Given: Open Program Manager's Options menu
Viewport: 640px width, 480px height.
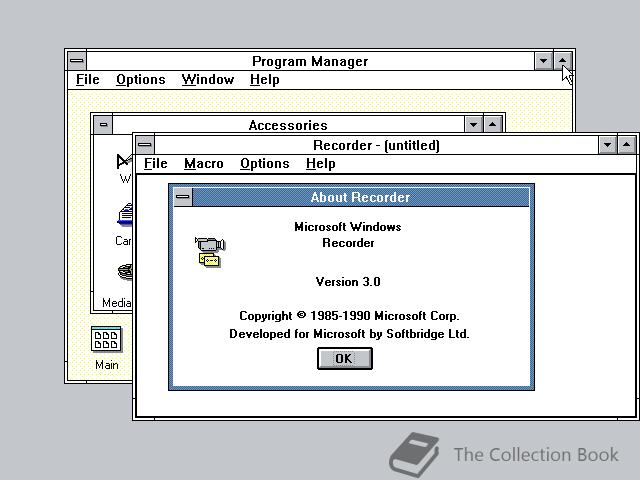Looking at the screenshot, I should tap(140, 80).
